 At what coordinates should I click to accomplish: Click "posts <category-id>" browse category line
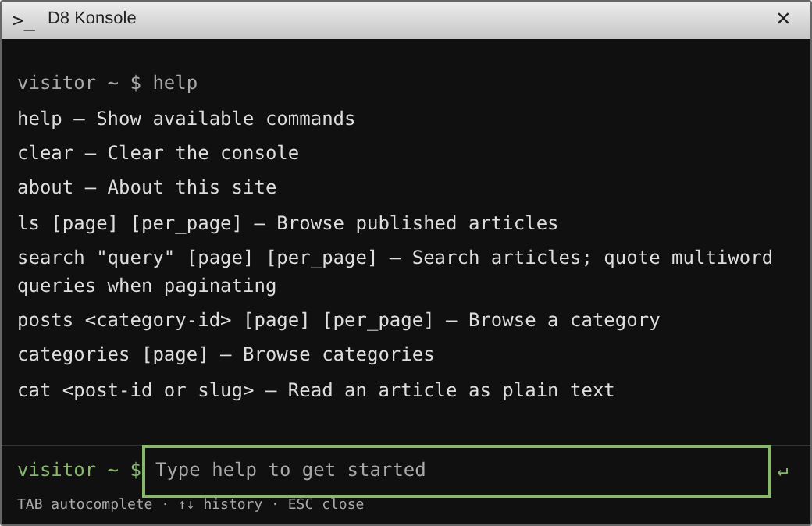click(x=339, y=321)
